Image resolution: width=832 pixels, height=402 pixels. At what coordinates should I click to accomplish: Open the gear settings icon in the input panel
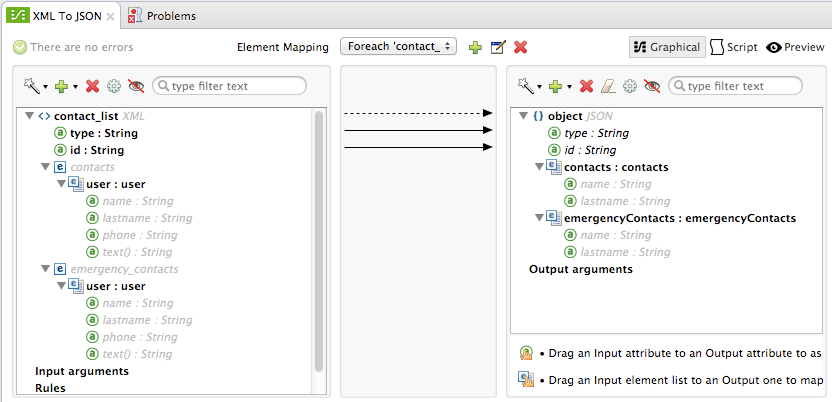[x=114, y=87]
